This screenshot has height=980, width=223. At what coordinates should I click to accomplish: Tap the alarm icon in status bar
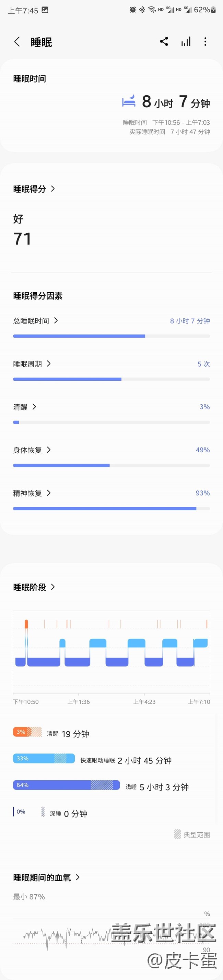(133, 10)
